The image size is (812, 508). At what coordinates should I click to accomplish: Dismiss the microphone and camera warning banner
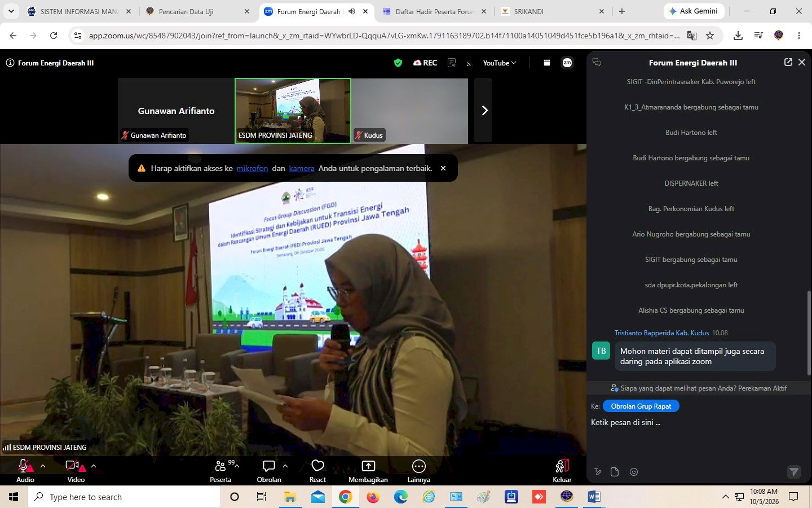click(x=443, y=168)
